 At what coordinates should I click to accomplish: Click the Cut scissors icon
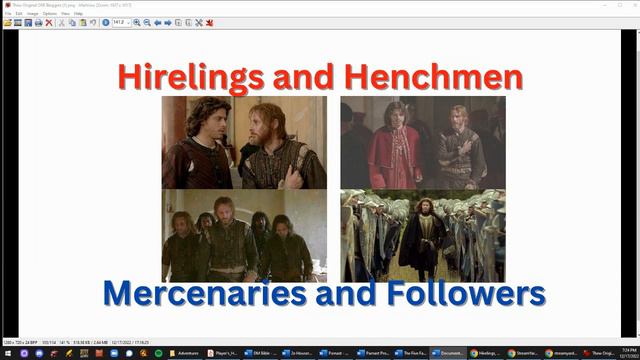(62, 23)
